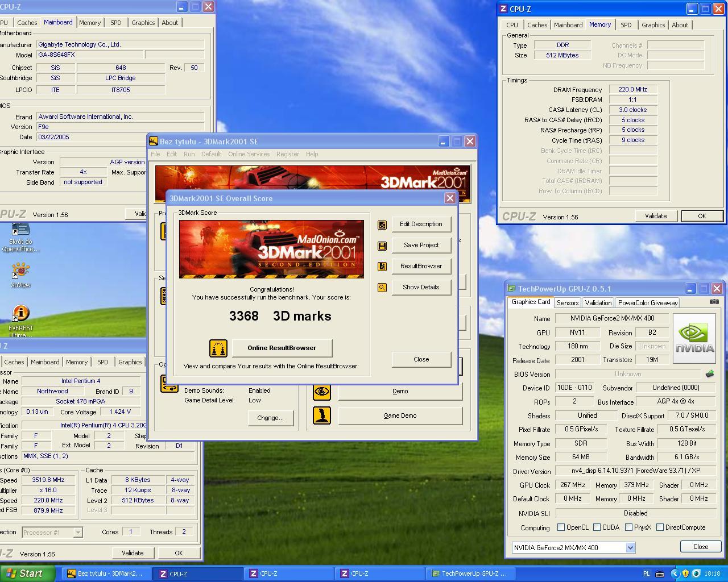Click the GPU-Z screenshot camera icon

click(714, 302)
